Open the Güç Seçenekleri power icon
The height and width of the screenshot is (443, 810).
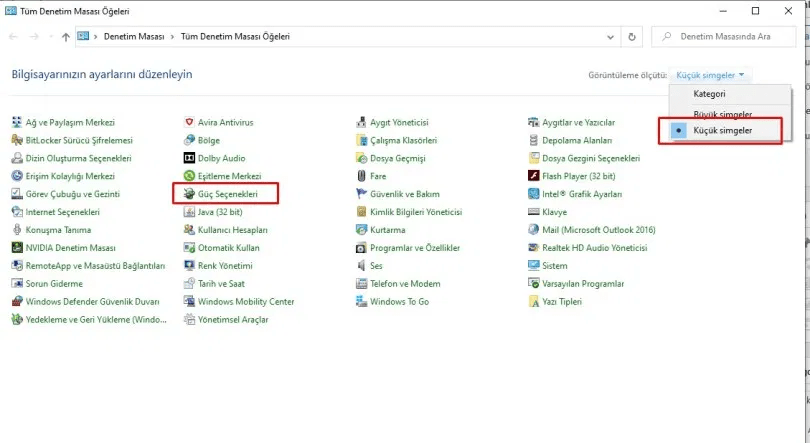189,194
